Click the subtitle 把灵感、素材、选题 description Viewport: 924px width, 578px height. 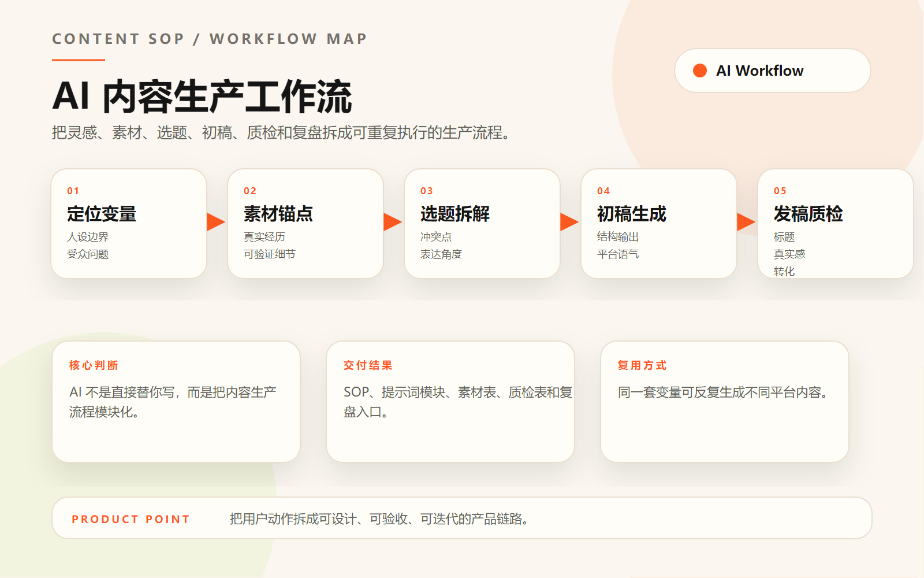click(281, 133)
